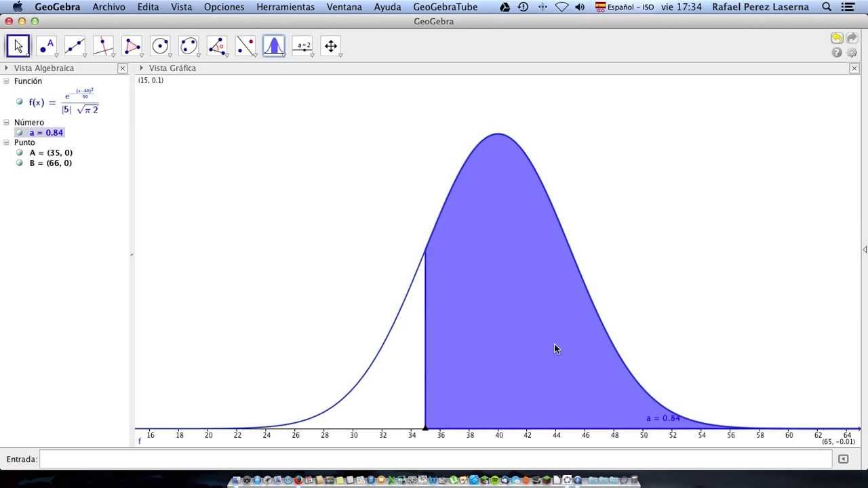Open the GeoGebra application menu
The width and height of the screenshot is (868, 488).
[58, 7]
